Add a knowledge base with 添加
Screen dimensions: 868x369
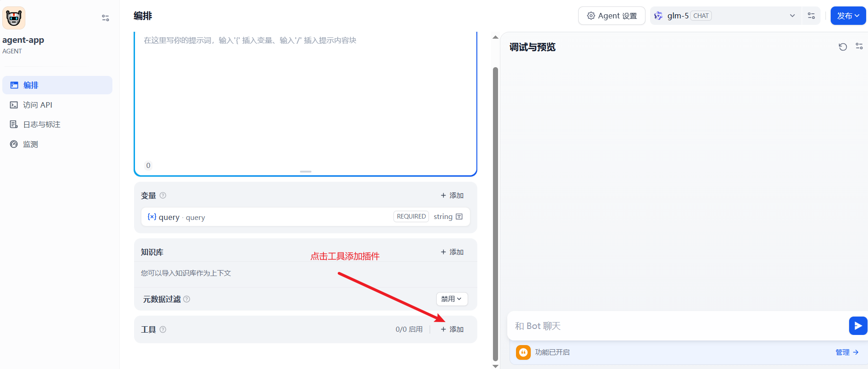pos(452,252)
